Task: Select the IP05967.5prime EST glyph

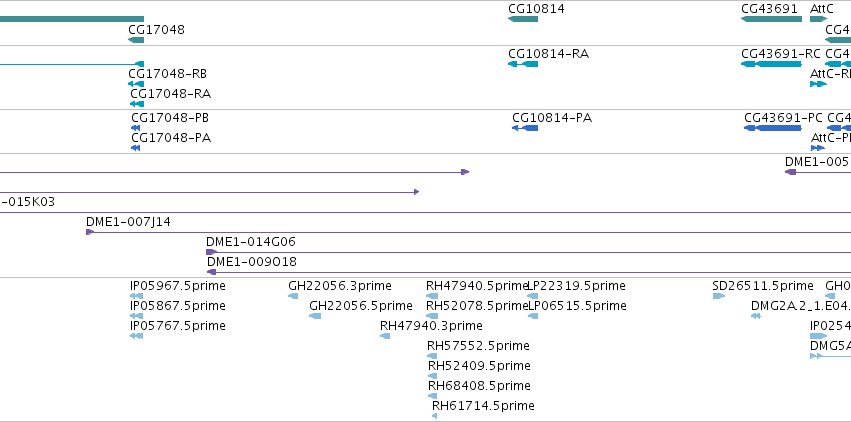Action: [x=137, y=296]
